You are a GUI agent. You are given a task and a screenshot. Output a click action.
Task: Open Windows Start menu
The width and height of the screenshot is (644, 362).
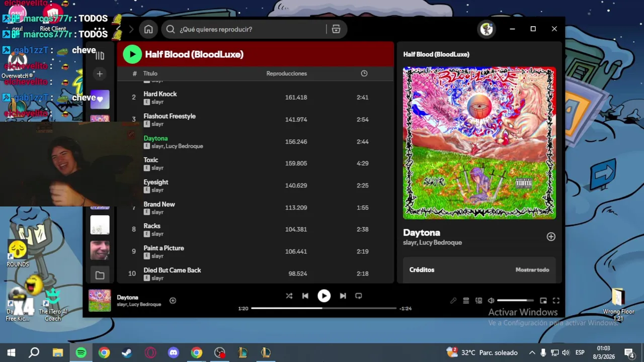11,352
